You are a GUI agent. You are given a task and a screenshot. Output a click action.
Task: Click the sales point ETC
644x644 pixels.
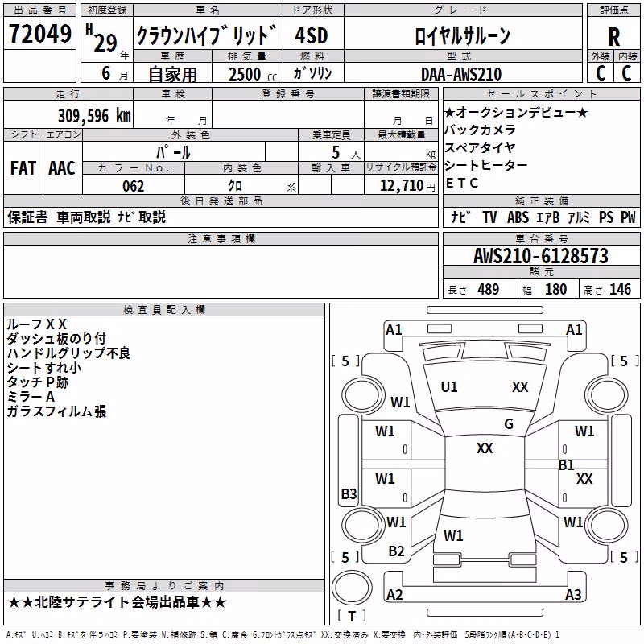(x=462, y=184)
